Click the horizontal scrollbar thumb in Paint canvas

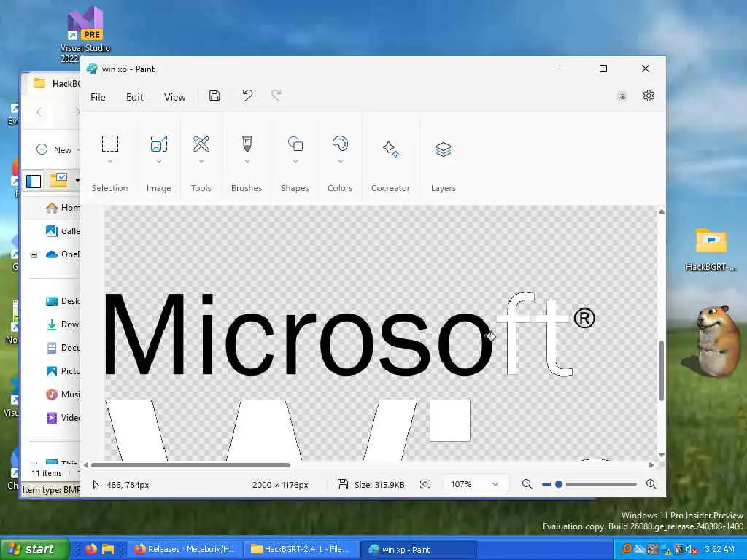(190, 465)
